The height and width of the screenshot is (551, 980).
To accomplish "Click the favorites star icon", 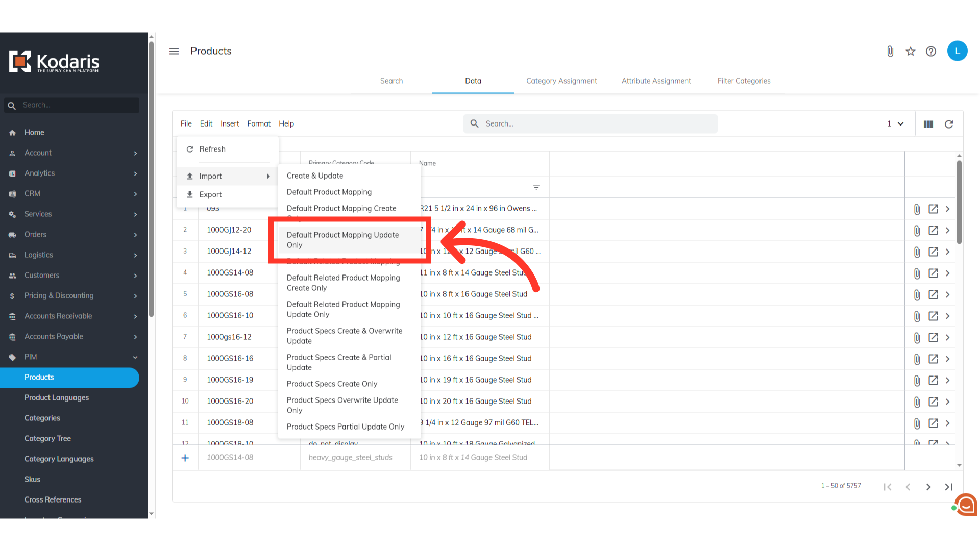I will click(911, 51).
